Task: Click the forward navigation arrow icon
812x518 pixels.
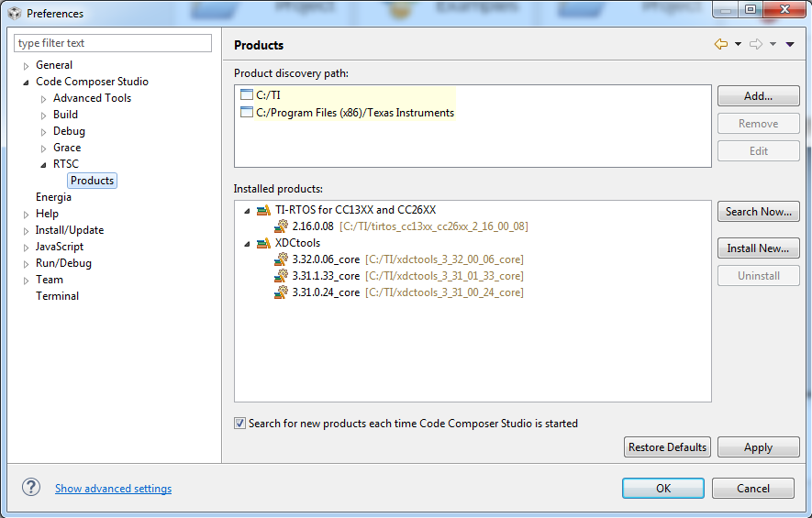Action: pyautogui.click(x=755, y=45)
